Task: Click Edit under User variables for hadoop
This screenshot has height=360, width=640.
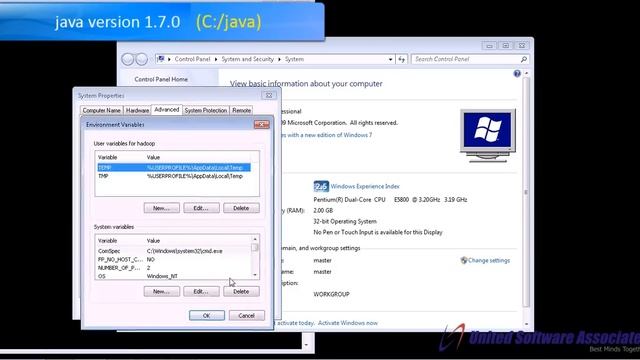Action: 201,208
